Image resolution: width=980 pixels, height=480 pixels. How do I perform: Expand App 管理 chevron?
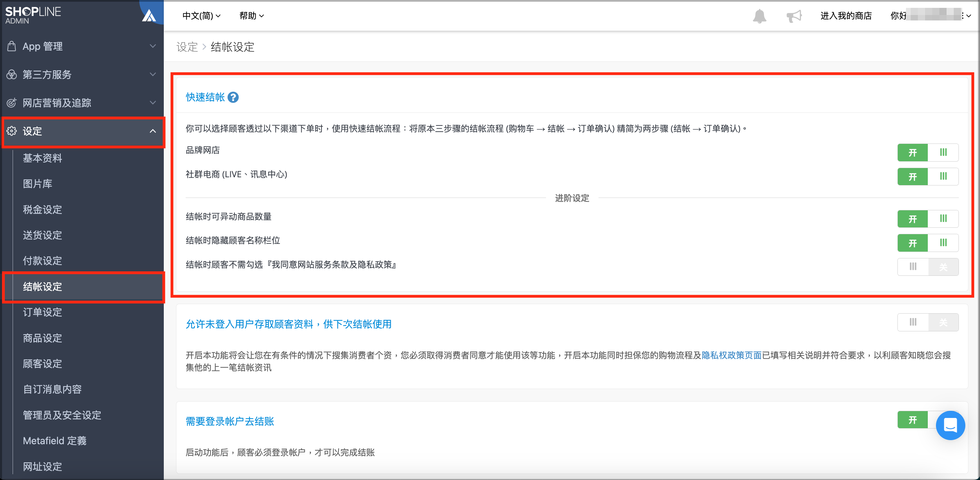(153, 46)
